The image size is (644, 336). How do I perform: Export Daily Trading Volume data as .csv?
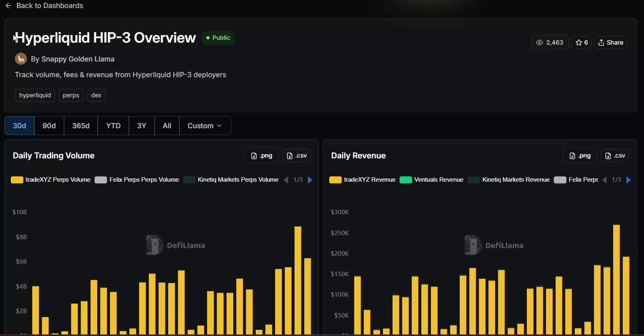click(296, 155)
